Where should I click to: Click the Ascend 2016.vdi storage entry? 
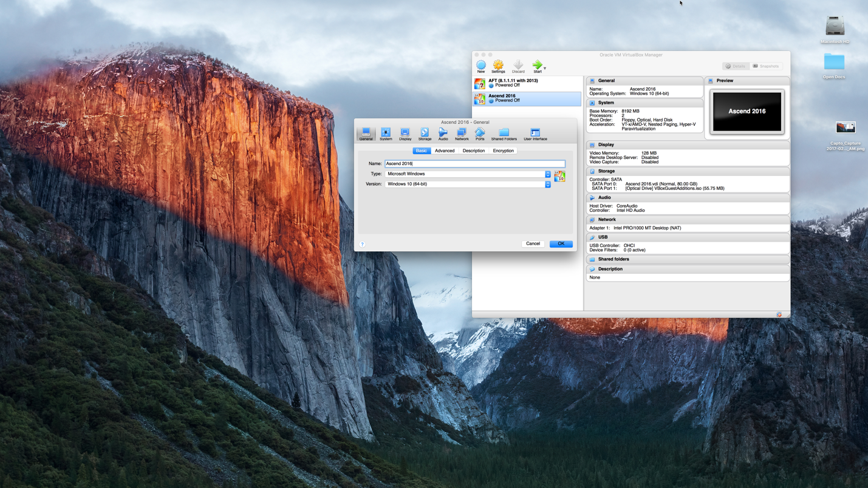pyautogui.click(x=661, y=184)
